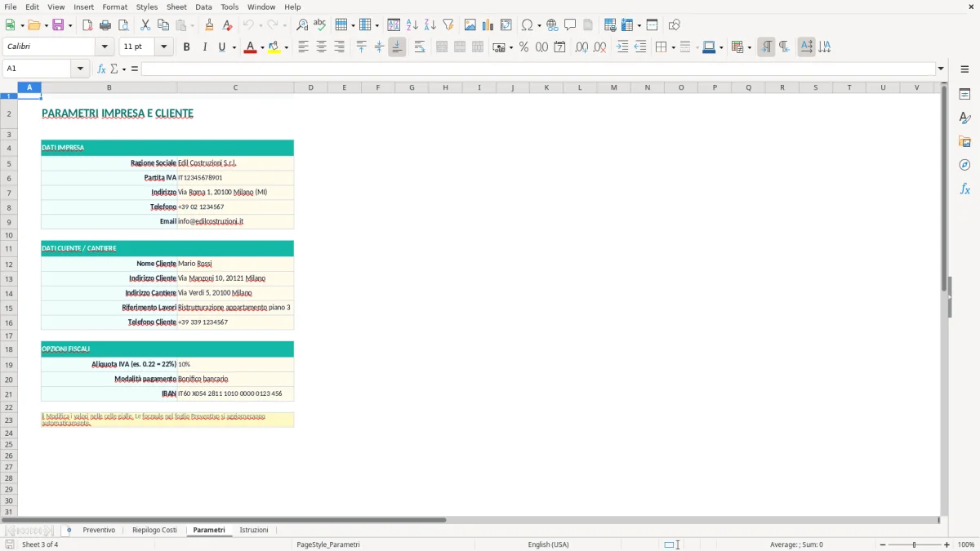Screen dimensions: 980x551
Task: Apply the red Font Color swatch
Action: (249, 47)
